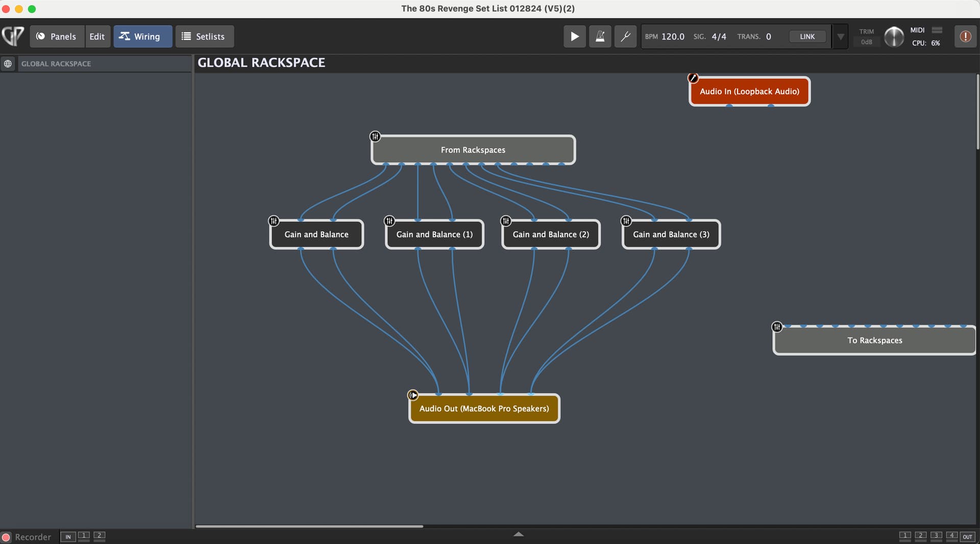Open the Panels view

[57, 36]
